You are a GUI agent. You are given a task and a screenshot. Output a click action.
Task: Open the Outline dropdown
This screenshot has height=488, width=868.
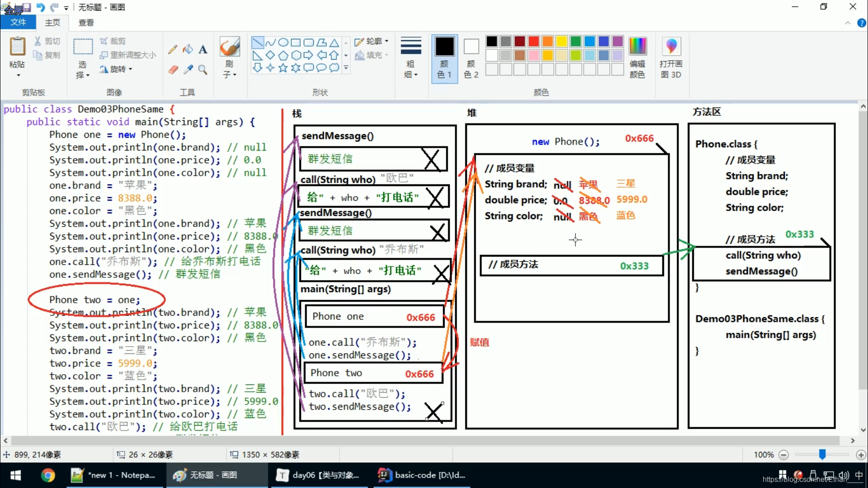(x=372, y=42)
